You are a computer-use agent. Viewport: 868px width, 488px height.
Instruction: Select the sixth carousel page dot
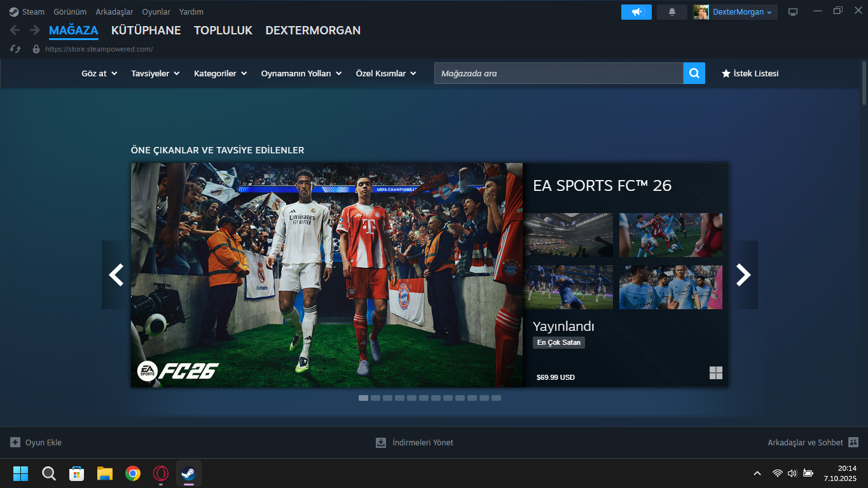(x=424, y=398)
